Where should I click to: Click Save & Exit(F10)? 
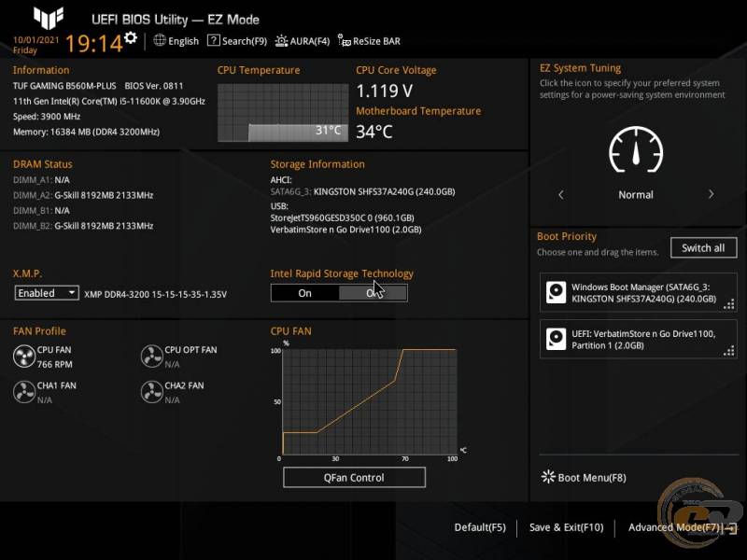tap(567, 527)
